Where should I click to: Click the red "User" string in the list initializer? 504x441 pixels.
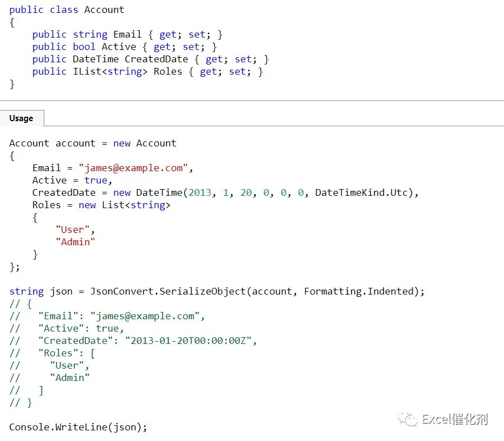72,229
